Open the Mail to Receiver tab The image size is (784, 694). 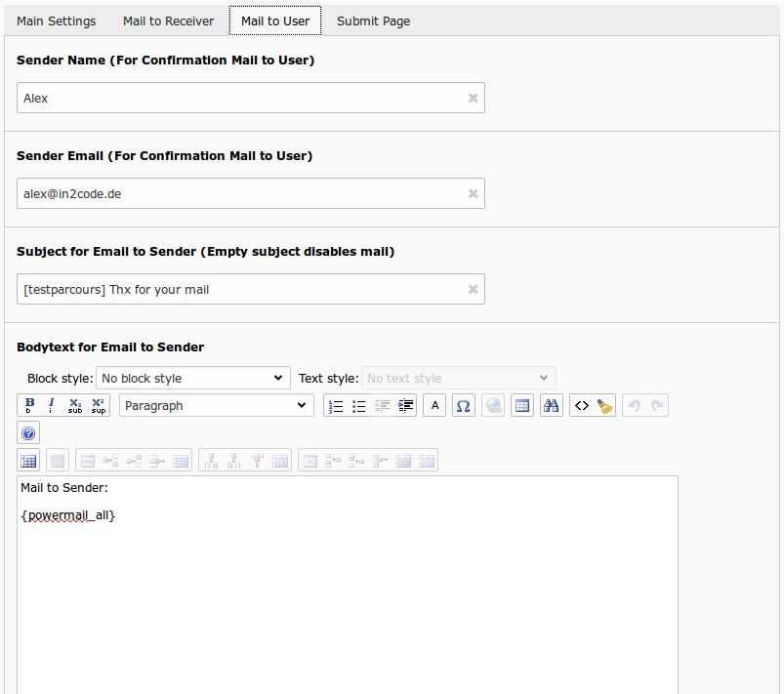pos(168,21)
